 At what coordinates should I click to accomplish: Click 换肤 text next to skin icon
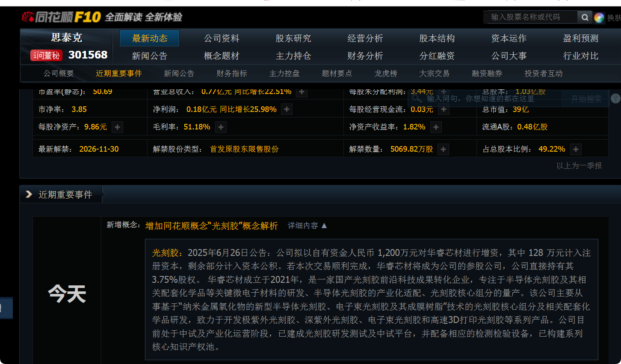click(x=614, y=18)
